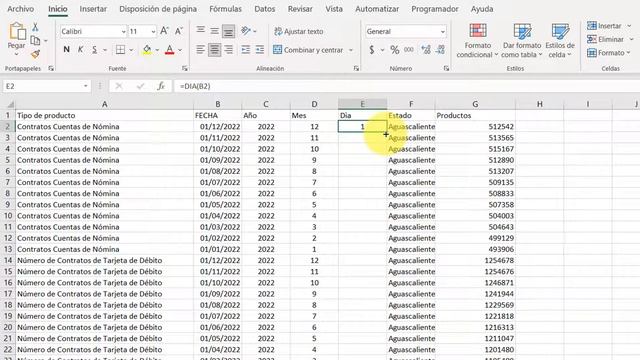Select cell with 01/12/2022 in row 2

[218, 127]
